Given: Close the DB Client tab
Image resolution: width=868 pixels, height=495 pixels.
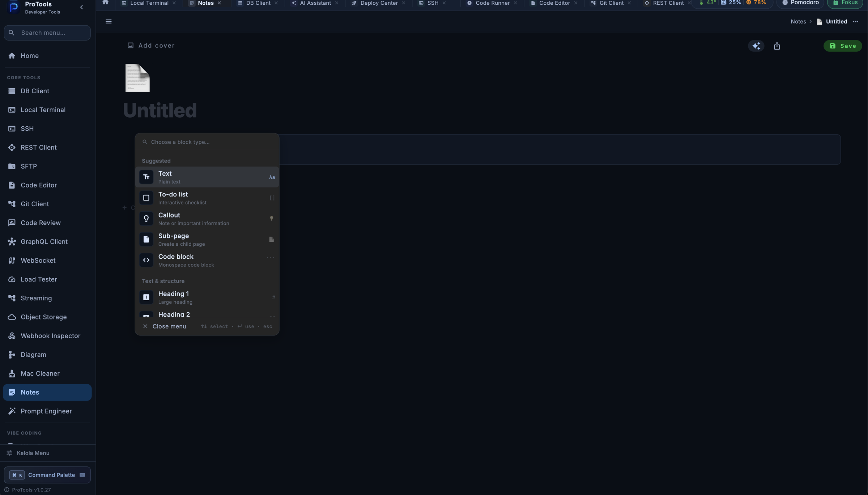Looking at the screenshot, I should (x=276, y=3).
